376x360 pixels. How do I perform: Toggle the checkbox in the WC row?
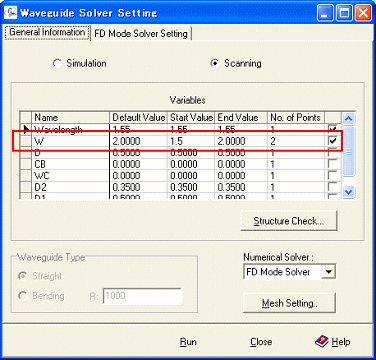(x=333, y=175)
